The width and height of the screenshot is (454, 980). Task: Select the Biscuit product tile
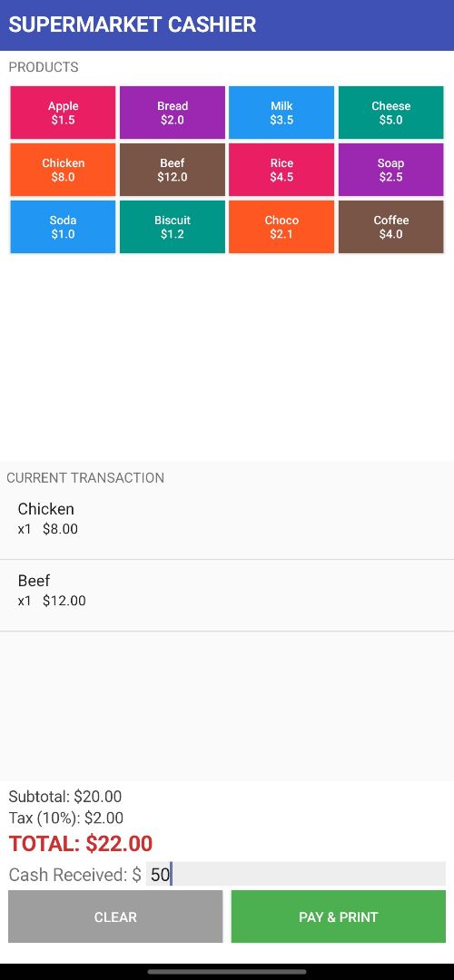click(x=172, y=227)
